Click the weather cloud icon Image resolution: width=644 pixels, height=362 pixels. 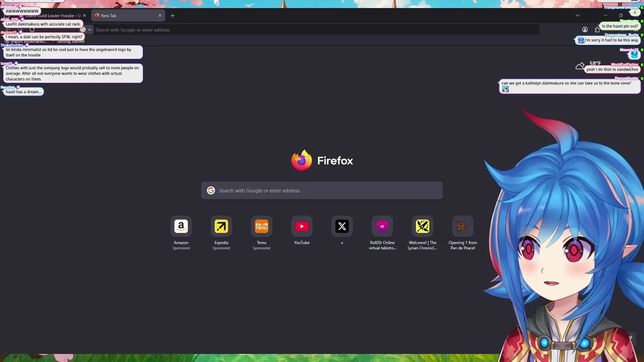point(580,66)
